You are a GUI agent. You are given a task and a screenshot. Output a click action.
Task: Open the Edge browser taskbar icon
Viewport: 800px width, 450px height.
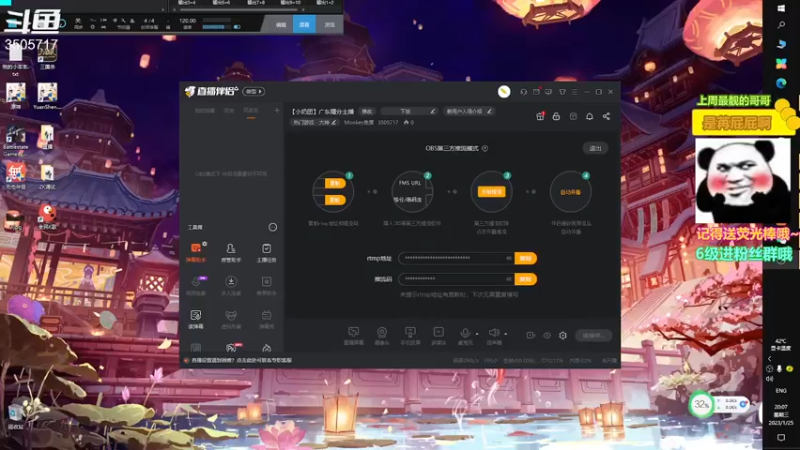[781, 83]
